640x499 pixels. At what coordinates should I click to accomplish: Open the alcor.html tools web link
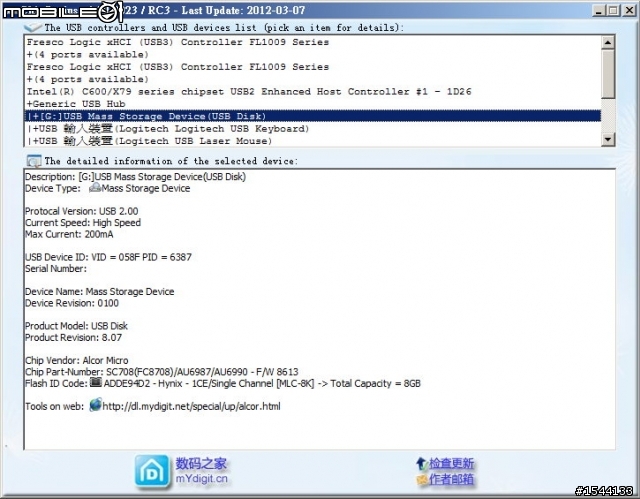click(191, 406)
